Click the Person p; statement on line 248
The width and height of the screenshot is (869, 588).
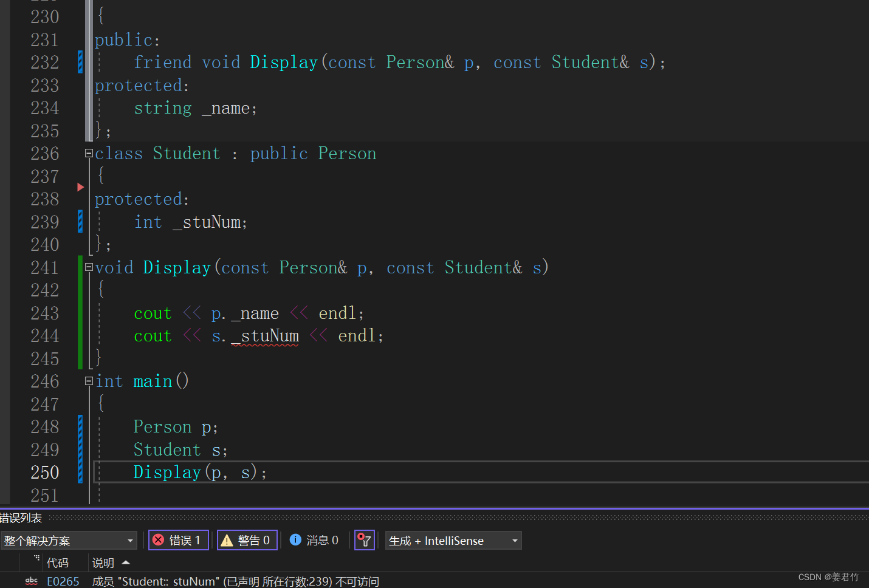tap(176, 427)
